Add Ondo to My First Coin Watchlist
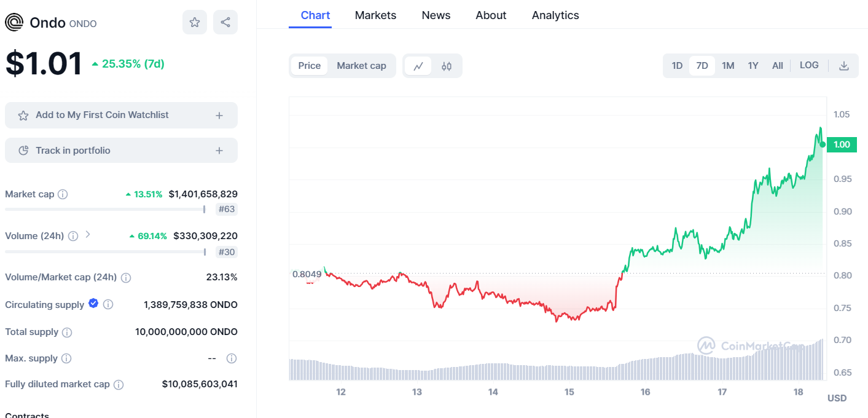 121,116
